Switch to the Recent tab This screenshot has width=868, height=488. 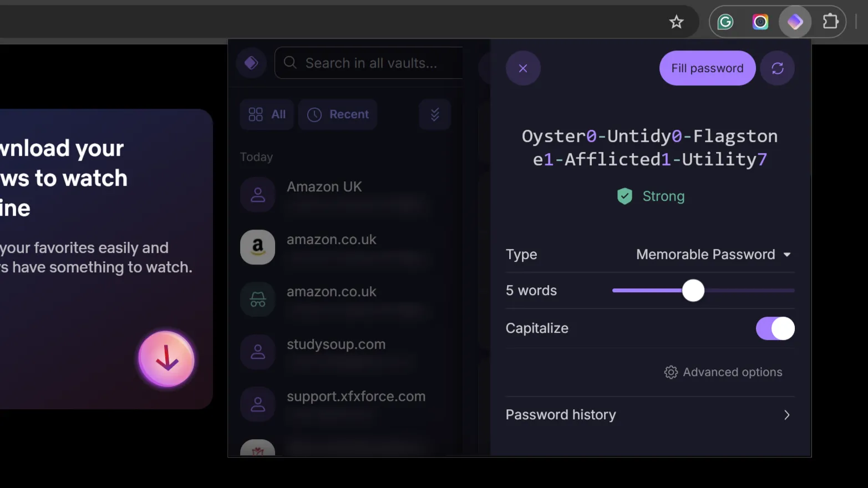click(337, 114)
